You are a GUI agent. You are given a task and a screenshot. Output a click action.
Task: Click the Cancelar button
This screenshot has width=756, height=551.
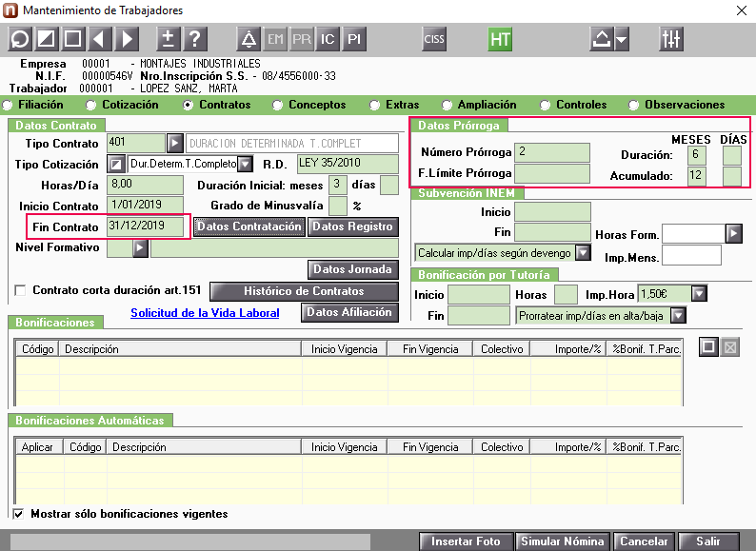point(644,541)
